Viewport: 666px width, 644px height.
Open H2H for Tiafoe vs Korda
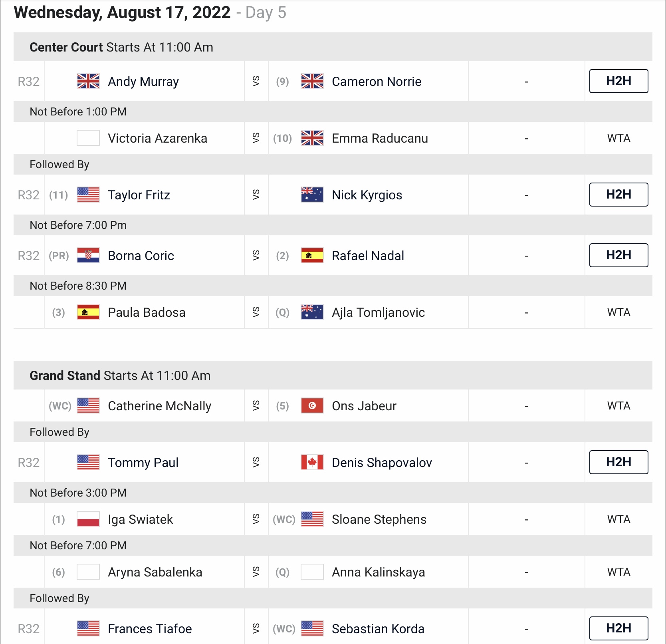pyautogui.click(x=618, y=628)
